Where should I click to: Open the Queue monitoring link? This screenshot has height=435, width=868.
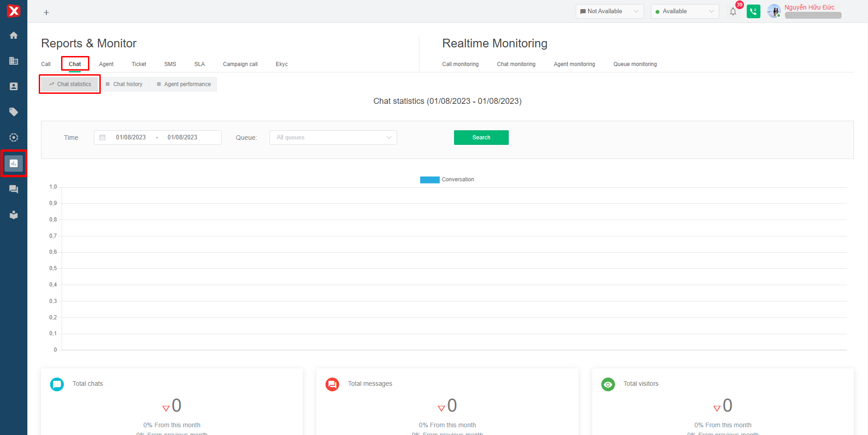click(635, 64)
